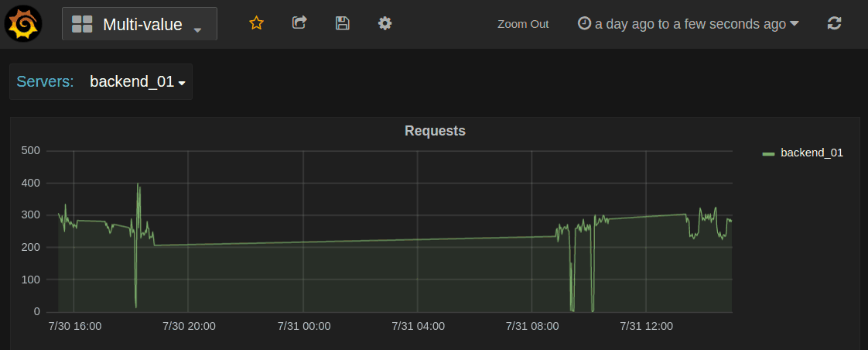Click the Multi-value dashboard title text

pyautogui.click(x=142, y=25)
